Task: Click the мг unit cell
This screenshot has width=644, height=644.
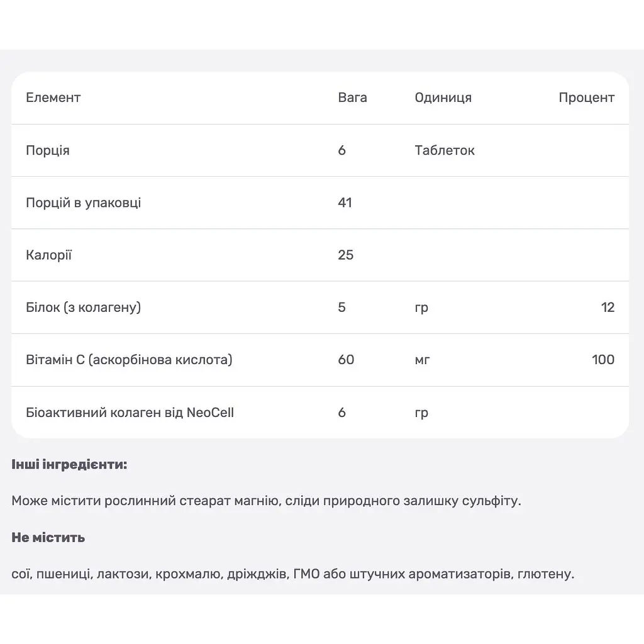Action: point(422,360)
